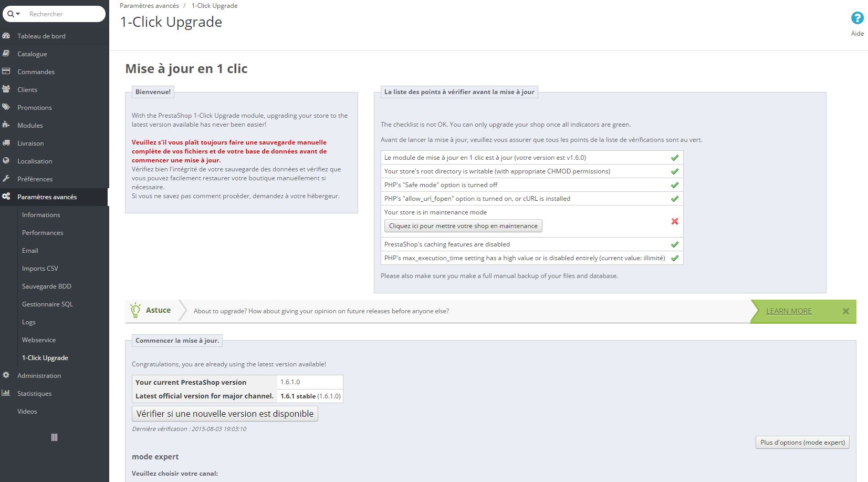Click the Préférences wrench icon

pyautogui.click(x=6, y=179)
